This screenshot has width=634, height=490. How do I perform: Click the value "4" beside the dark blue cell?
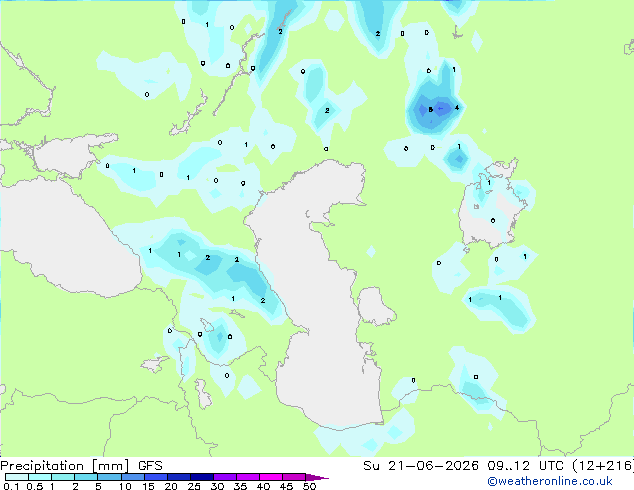[456, 108]
